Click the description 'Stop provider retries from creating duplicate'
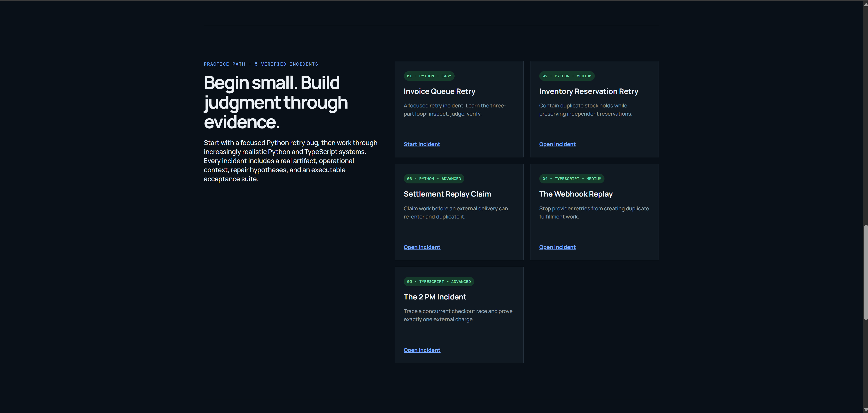 (x=594, y=213)
